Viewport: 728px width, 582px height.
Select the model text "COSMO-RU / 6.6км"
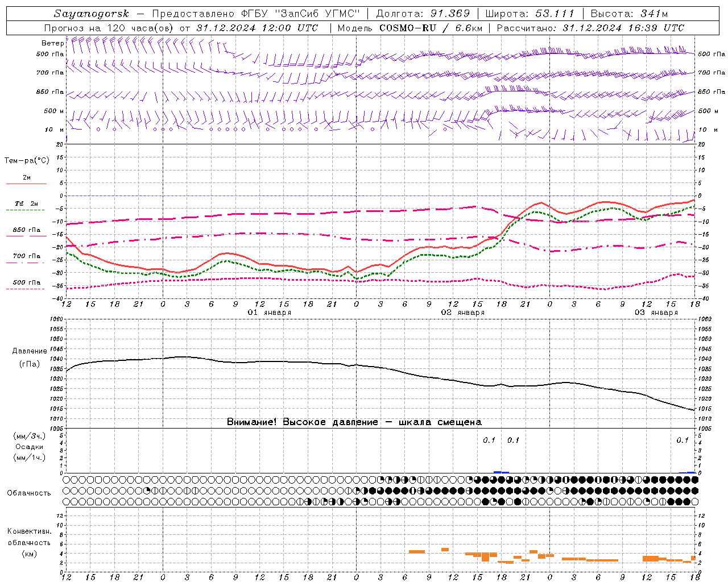pyautogui.click(x=431, y=28)
